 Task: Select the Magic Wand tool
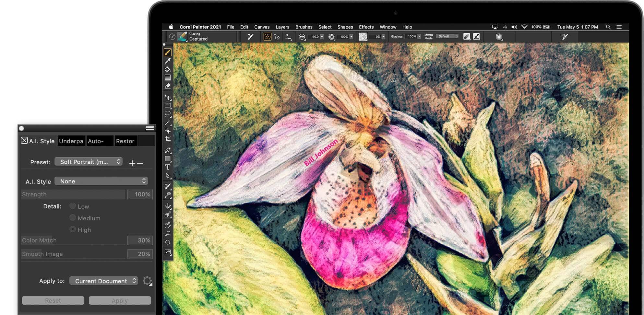point(168,122)
